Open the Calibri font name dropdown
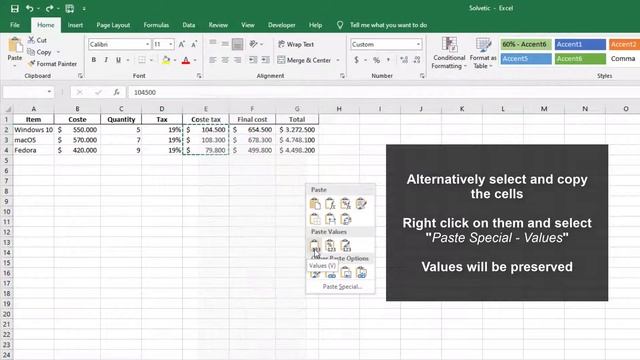Image resolution: width=640 pixels, height=360 pixels. pyautogui.click(x=147, y=44)
